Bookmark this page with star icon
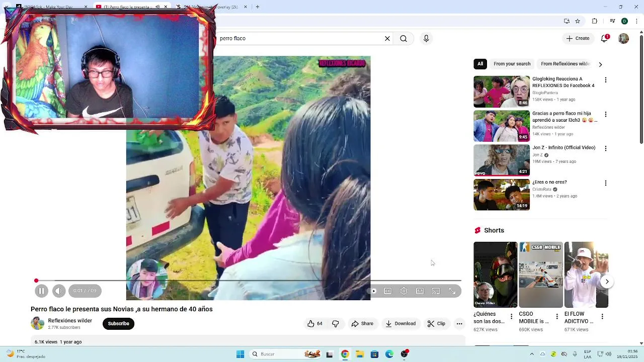 (578, 21)
